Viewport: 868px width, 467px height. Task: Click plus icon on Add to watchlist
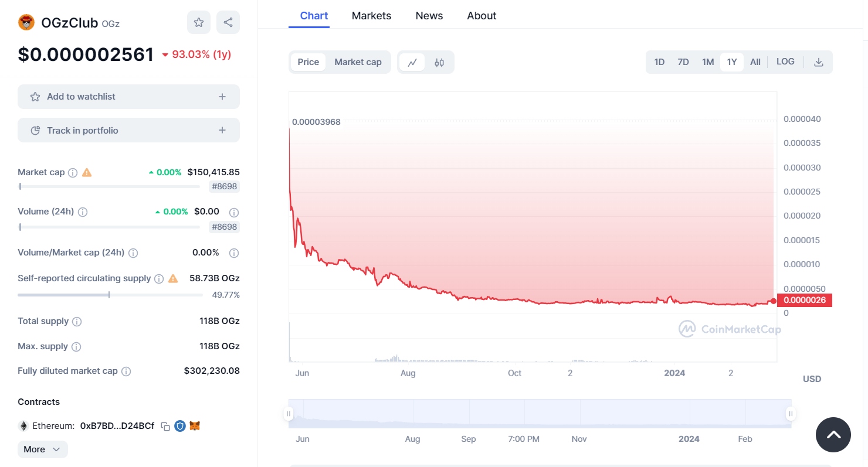point(222,97)
